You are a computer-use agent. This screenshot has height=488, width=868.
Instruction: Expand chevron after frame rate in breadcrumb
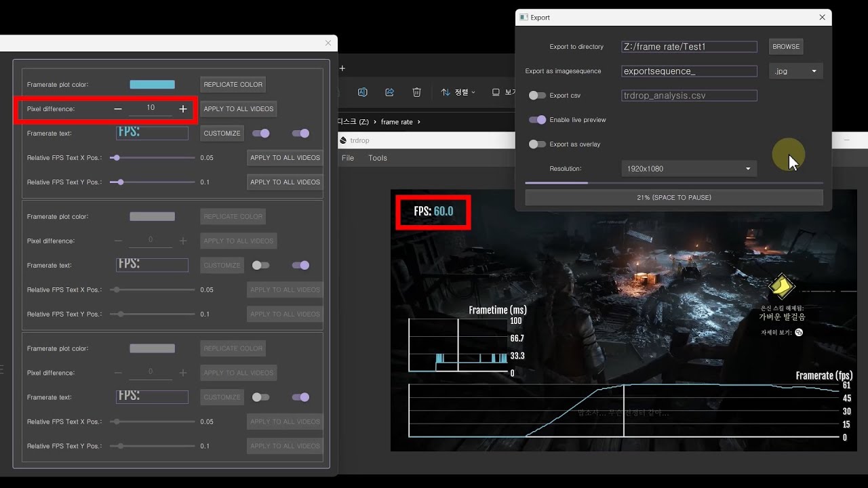(419, 122)
